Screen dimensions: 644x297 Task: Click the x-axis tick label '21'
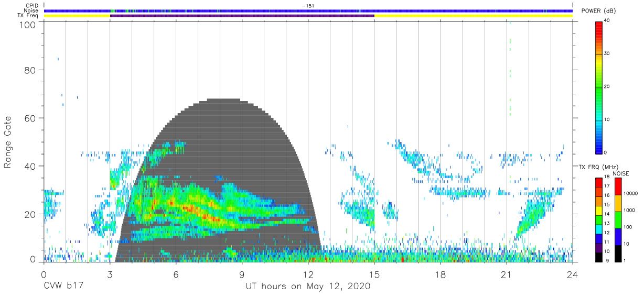click(507, 274)
